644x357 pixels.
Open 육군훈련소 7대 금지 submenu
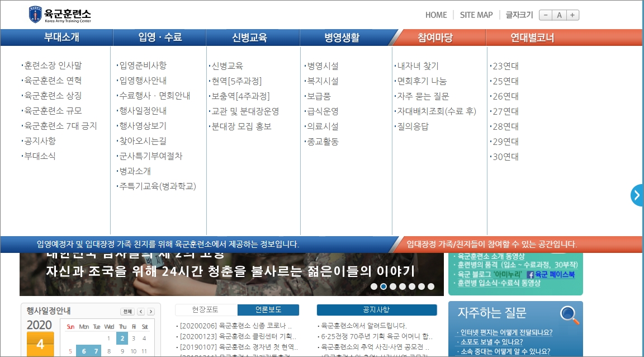pyautogui.click(x=60, y=126)
